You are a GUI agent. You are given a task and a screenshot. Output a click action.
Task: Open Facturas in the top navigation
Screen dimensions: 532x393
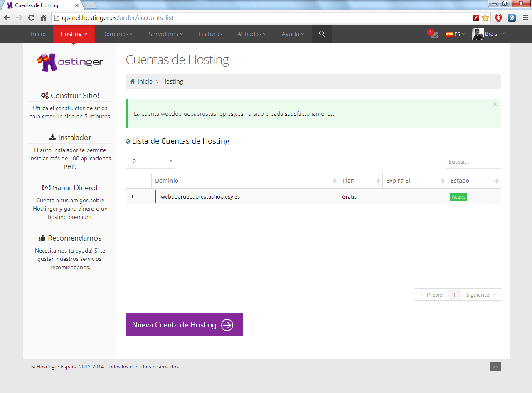(x=210, y=34)
